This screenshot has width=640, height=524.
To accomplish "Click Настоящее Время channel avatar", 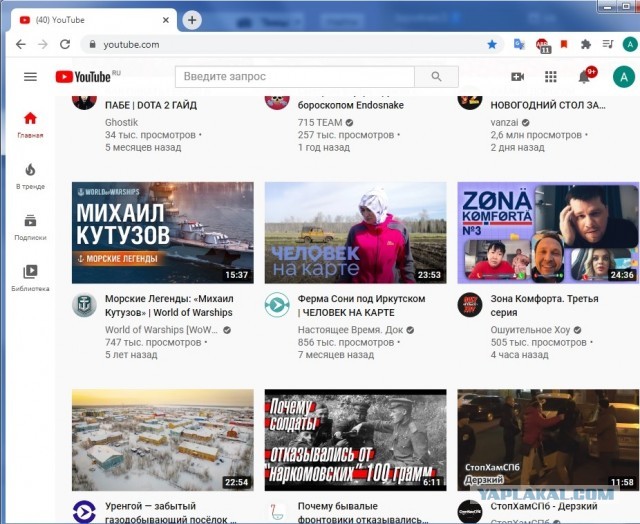I will click(277, 305).
